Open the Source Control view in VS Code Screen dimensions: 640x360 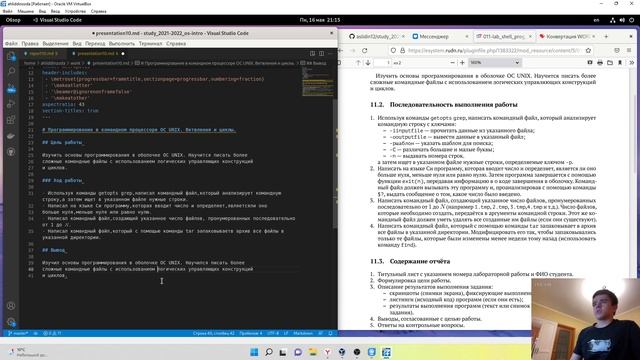click(11, 88)
